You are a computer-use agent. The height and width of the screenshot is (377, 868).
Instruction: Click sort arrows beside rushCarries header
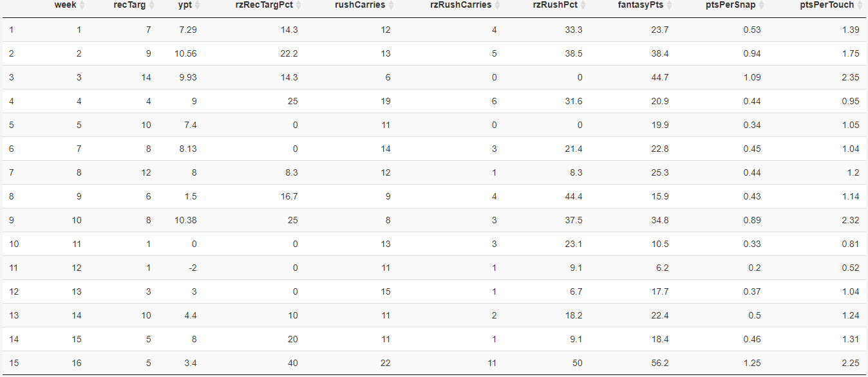coord(391,5)
